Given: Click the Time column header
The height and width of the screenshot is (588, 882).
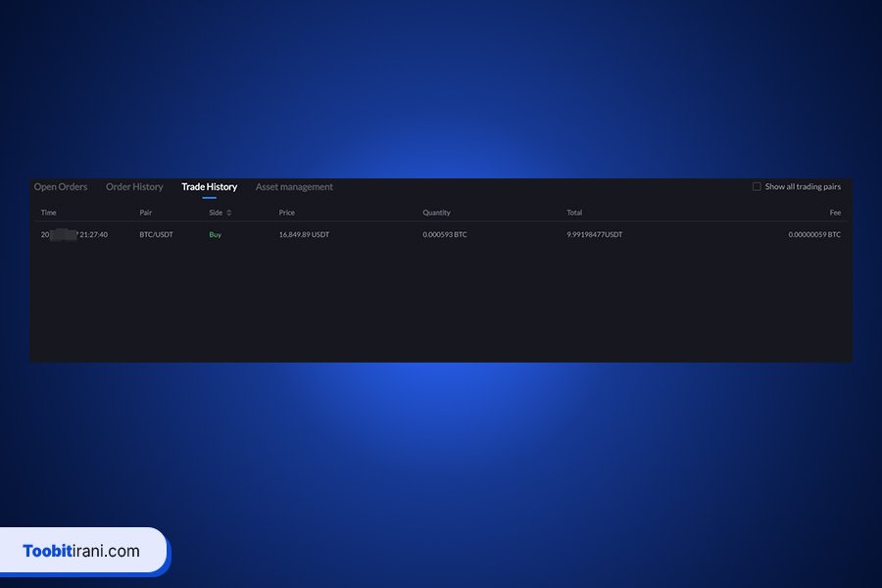Looking at the screenshot, I should coord(47,212).
